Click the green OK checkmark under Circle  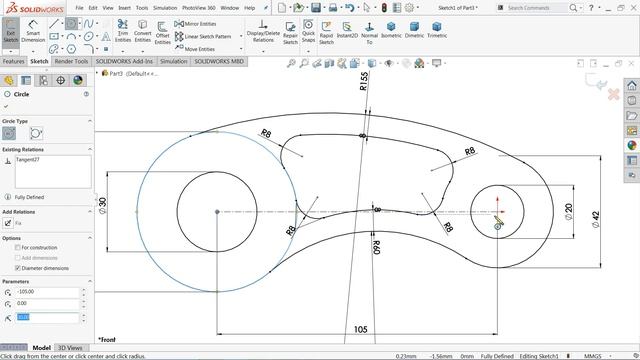point(6,107)
